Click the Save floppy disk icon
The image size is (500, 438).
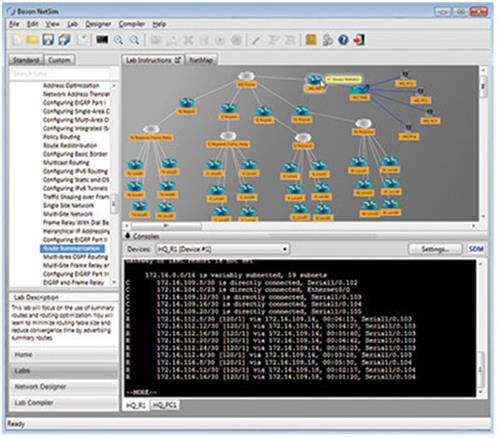[x=48, y=40]
